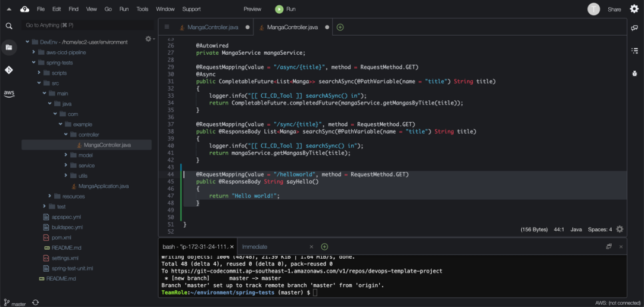Open the Tools menu
This screenshot has width=644, height=307.
(x=142, y=9)
